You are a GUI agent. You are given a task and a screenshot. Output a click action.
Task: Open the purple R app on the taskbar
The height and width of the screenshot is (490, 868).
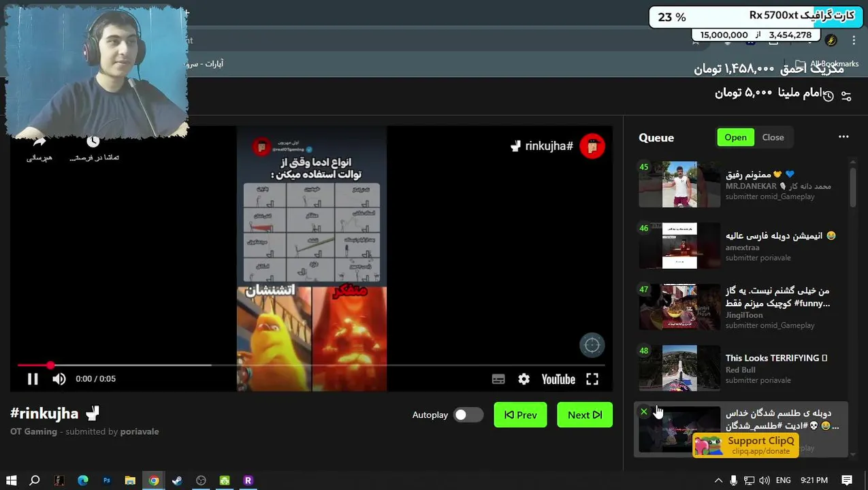point(248,480)
